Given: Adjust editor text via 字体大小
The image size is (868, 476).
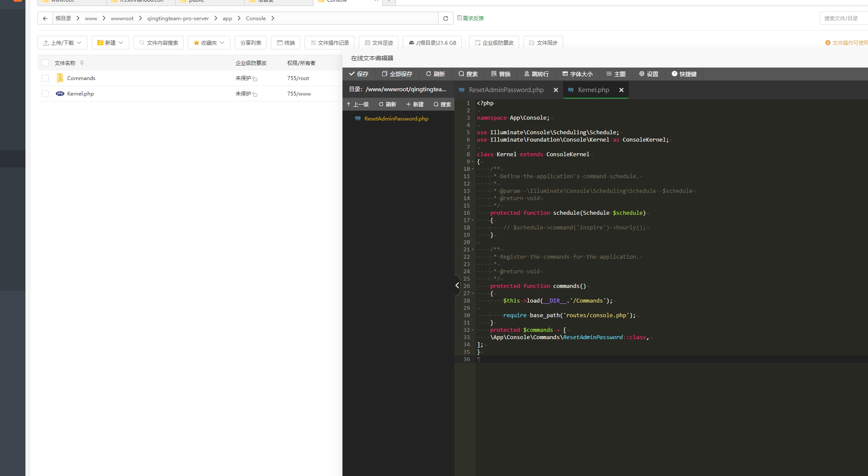Looking at the screenshot, I should pos(578,74).
